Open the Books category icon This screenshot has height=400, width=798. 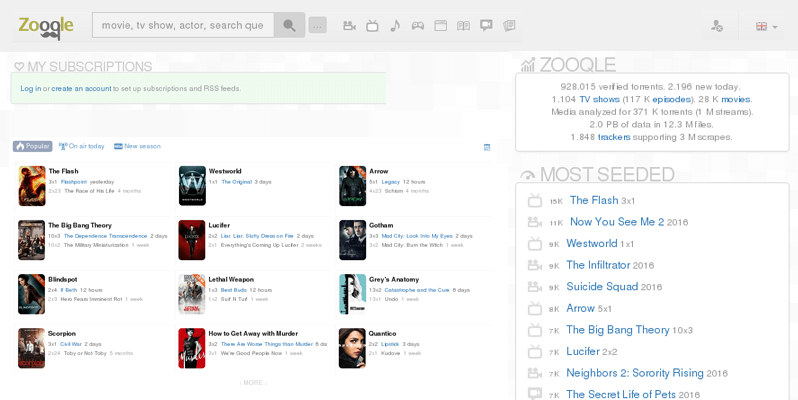tap(463, 25)
